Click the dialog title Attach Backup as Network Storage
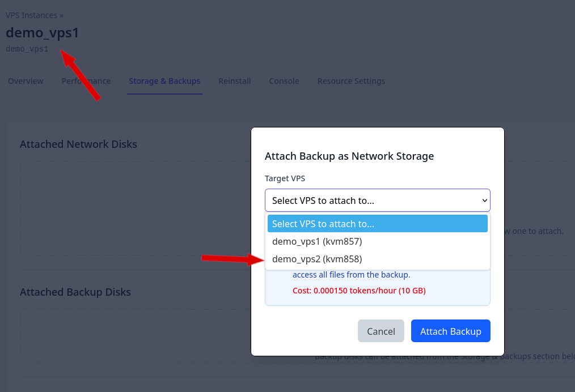 click(349, 156)
